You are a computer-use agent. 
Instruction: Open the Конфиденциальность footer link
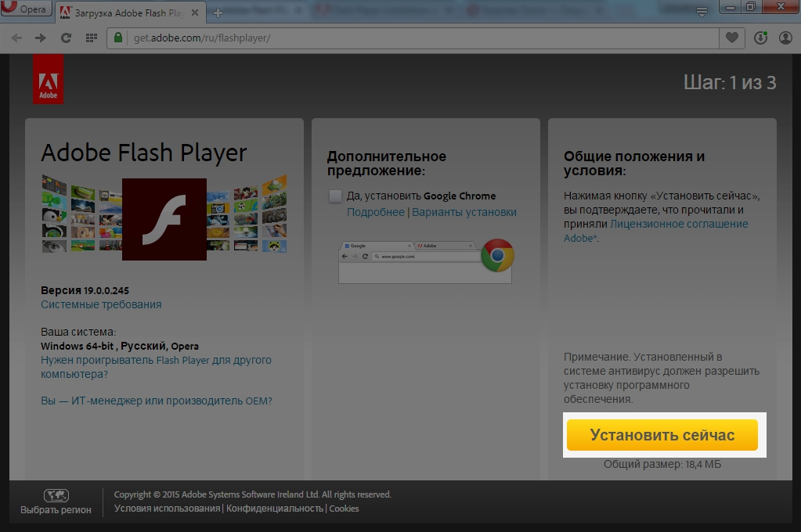coord(275,509)
